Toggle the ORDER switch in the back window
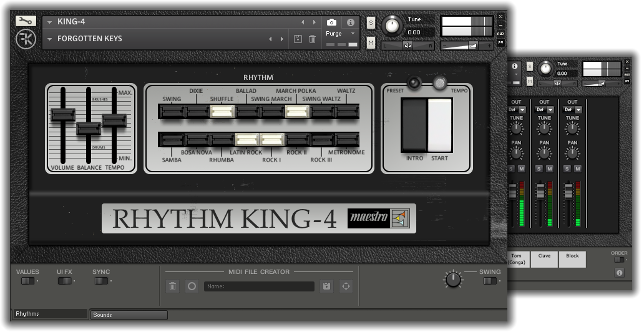 coord(619,260)
